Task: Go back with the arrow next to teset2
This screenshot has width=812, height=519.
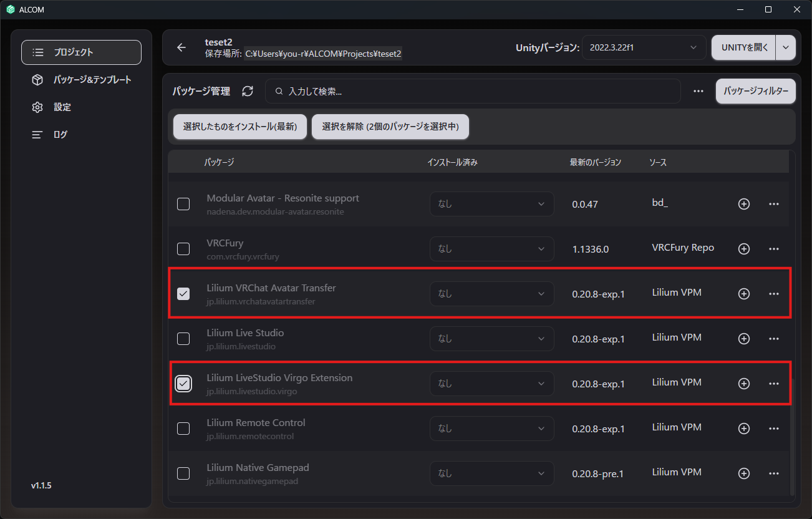Action: point(181,47)
